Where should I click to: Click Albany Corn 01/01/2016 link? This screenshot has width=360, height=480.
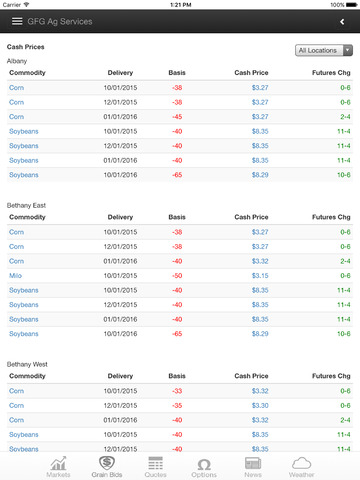(x=16, y=117)
